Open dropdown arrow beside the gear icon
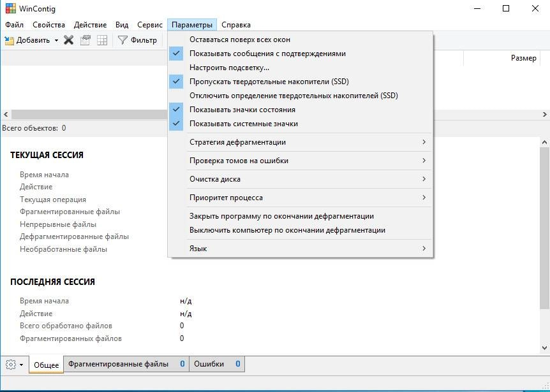Image resolution: width=550 pixels, height=392 pixels. (22, 365)
